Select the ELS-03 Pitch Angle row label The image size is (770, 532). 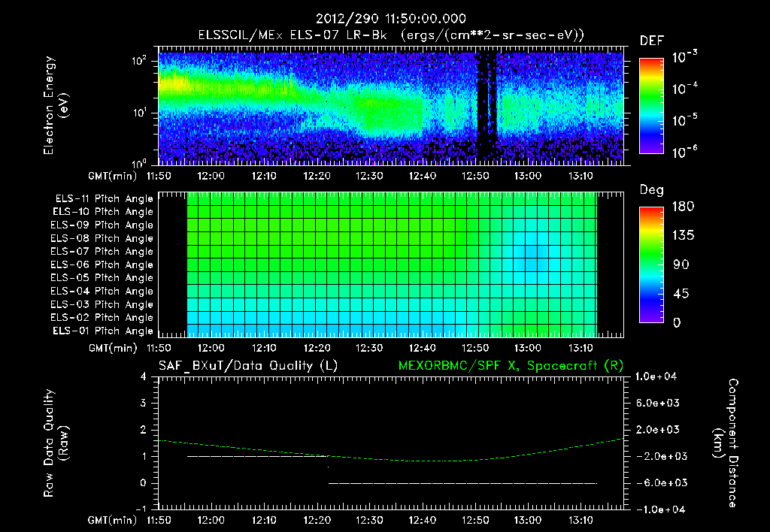pos(102,304)
